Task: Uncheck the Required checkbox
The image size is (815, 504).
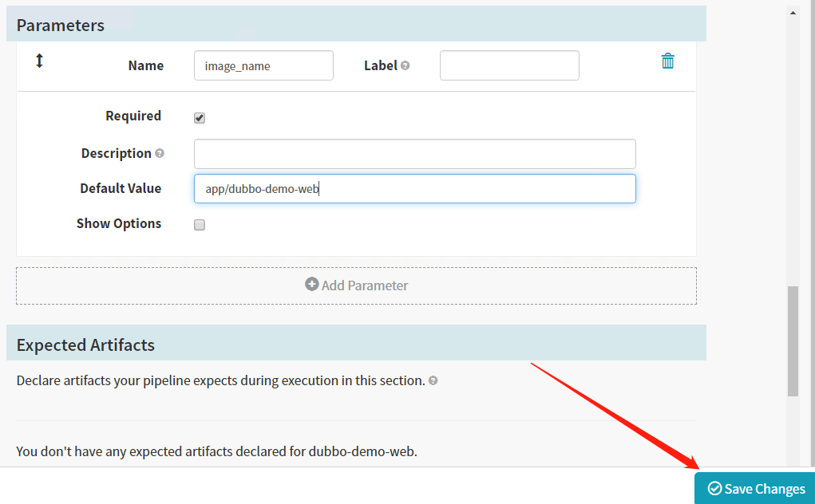Action: coord(200,118)
